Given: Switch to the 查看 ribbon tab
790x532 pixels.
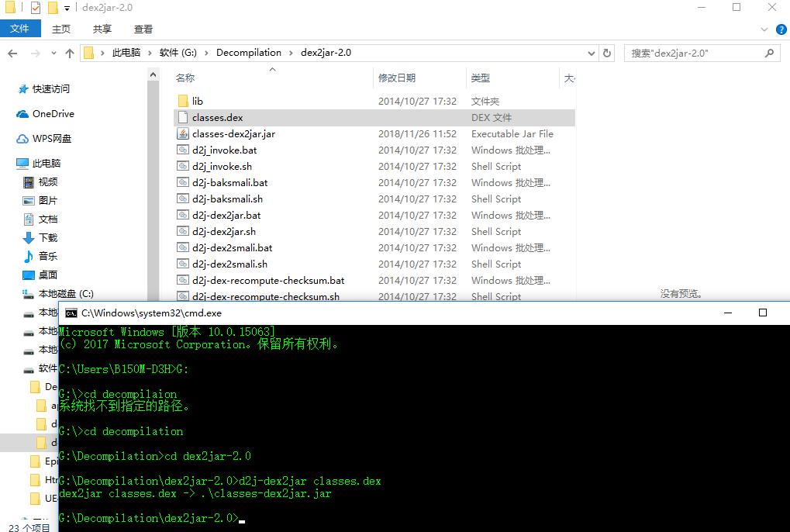Looking at the screenshot, I should 143,29.
